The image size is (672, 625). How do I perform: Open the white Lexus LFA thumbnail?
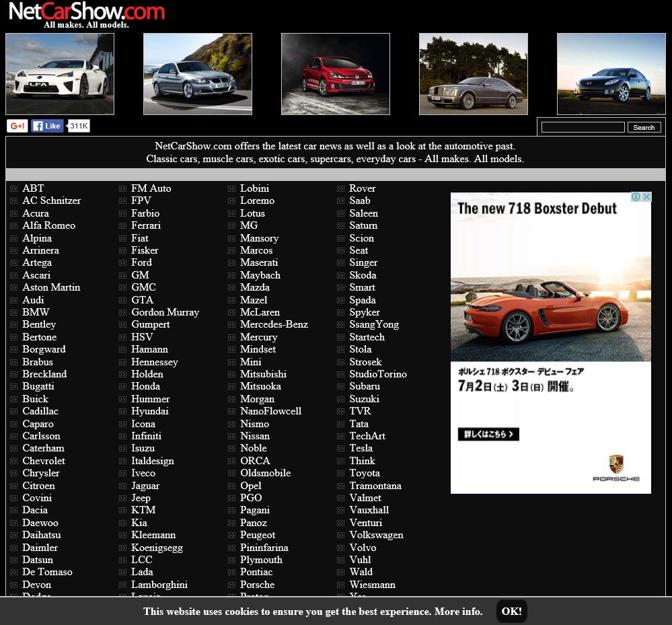[60, 74]
